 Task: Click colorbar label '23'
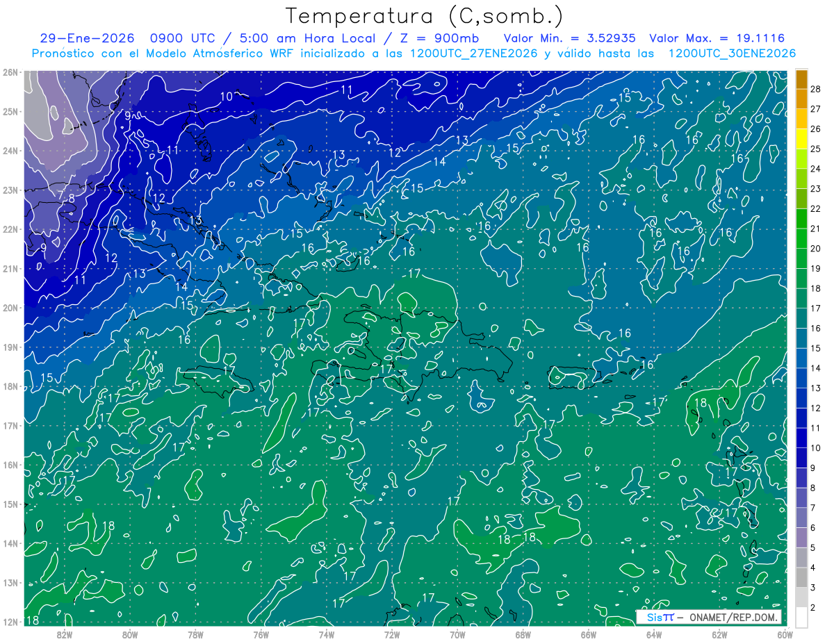(x=815, y=188)
